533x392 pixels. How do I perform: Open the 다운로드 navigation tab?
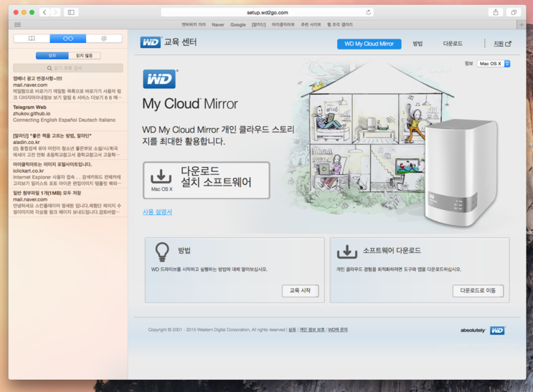click(x=453, y=44)
